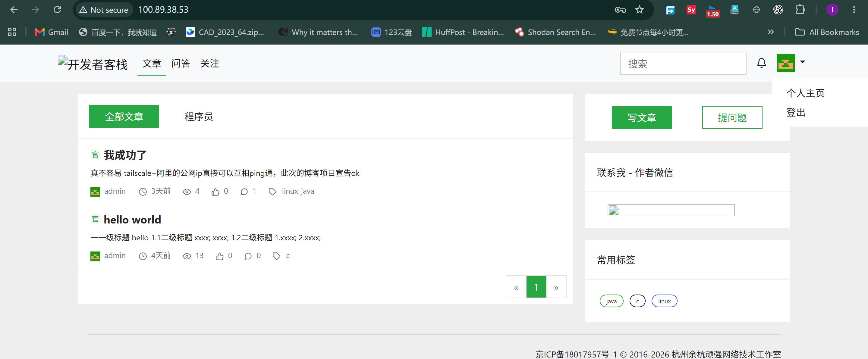Click the browser back arrow

coord(14,10)
